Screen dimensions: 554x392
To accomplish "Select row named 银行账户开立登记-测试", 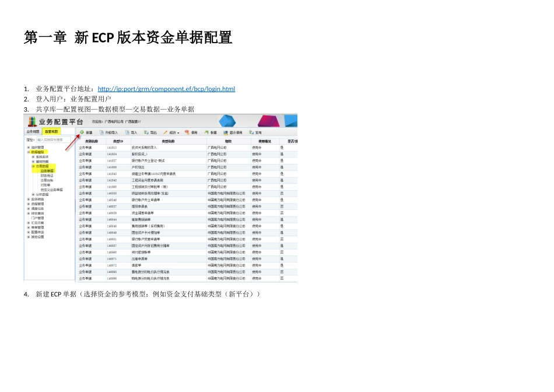I will coord(187,160).
